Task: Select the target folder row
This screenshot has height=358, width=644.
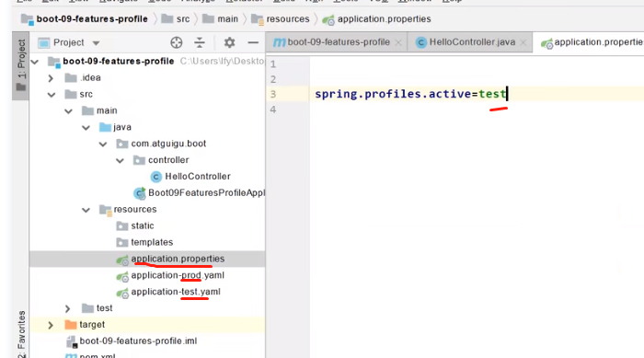Action: [147, 325]
